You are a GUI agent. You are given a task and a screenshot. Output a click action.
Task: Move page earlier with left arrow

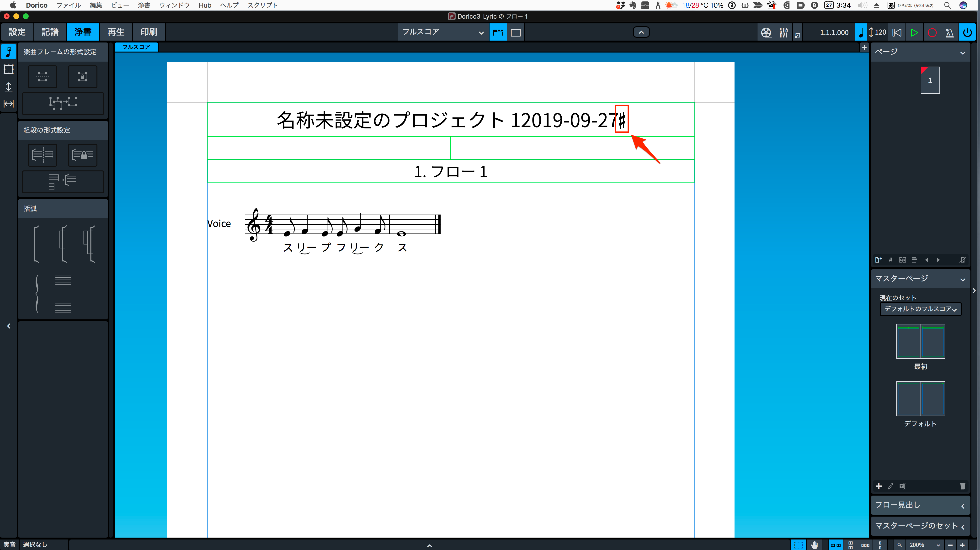[x=926, y=260]
